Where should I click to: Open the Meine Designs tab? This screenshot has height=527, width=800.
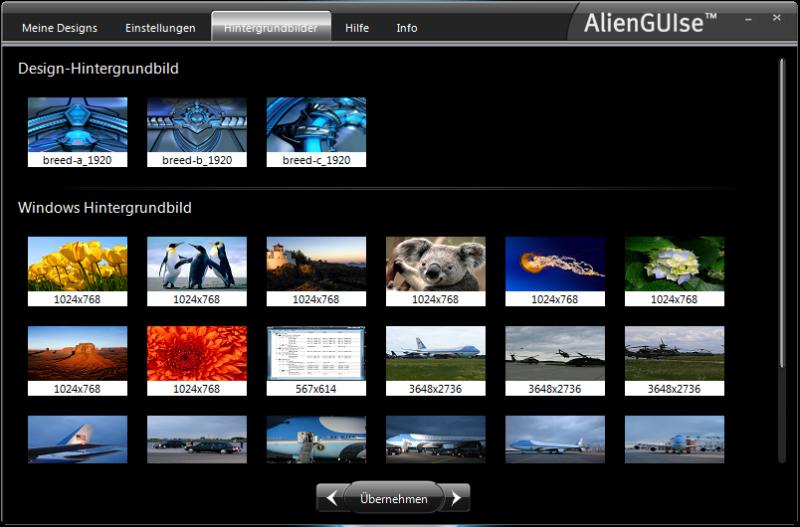click(60, 28)
